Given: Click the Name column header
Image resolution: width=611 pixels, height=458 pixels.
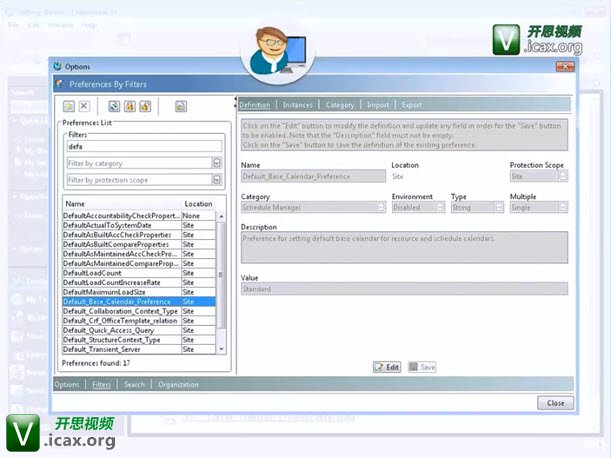Looking at the screenshot, I should pos(122,204).
